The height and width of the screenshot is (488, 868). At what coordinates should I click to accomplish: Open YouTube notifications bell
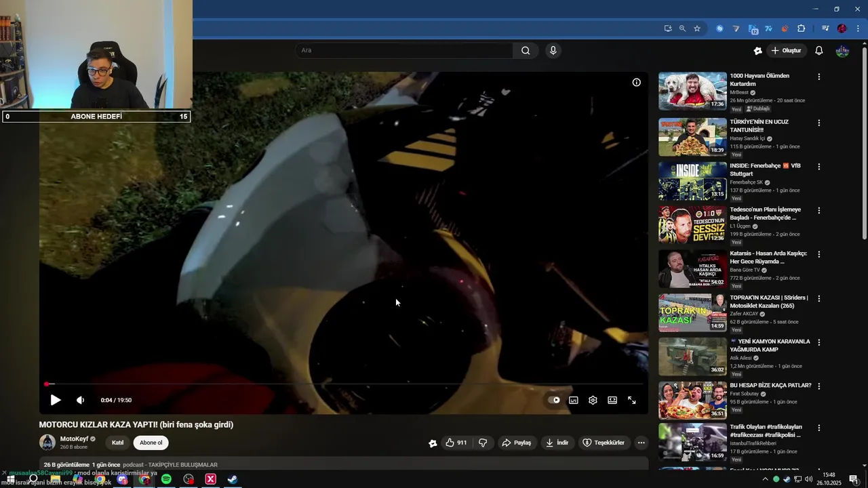(818, 50)
